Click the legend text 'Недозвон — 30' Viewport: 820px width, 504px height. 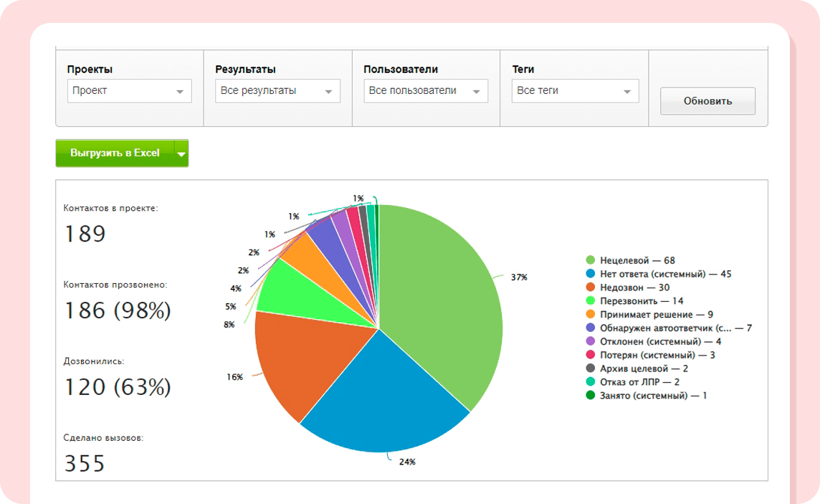635,287
